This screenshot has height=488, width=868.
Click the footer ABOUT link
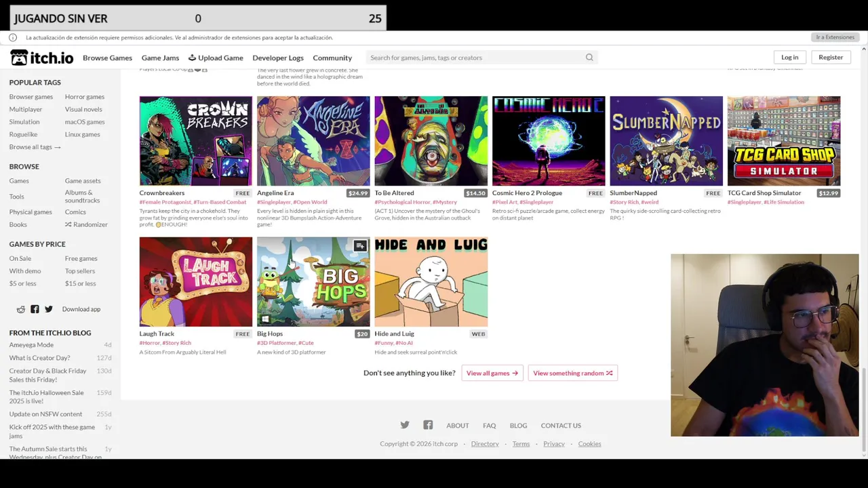[458, 426]
